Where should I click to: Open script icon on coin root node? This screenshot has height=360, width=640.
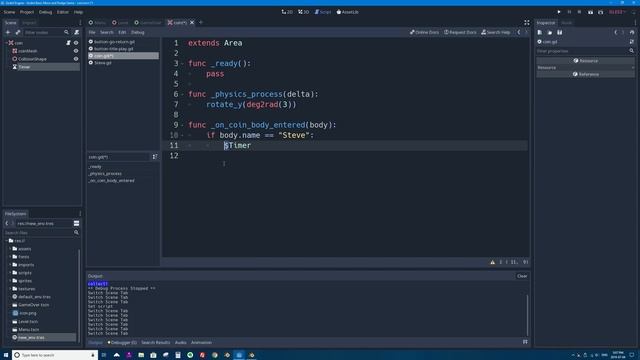(68, 43)
